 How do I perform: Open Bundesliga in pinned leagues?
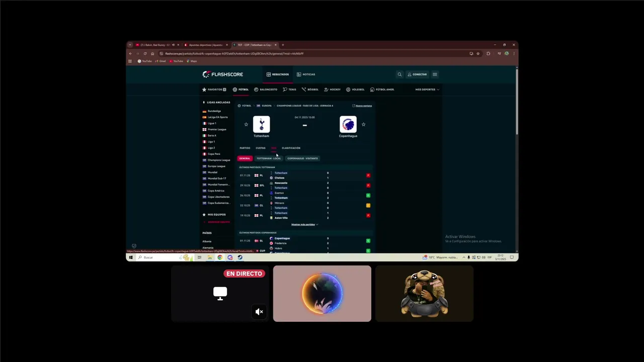212,111
